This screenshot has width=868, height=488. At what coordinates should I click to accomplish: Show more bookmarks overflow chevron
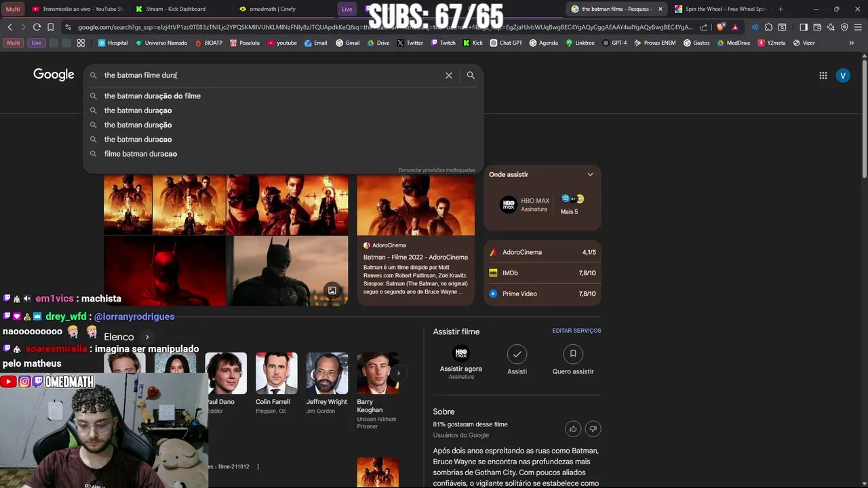click(852, 43)
